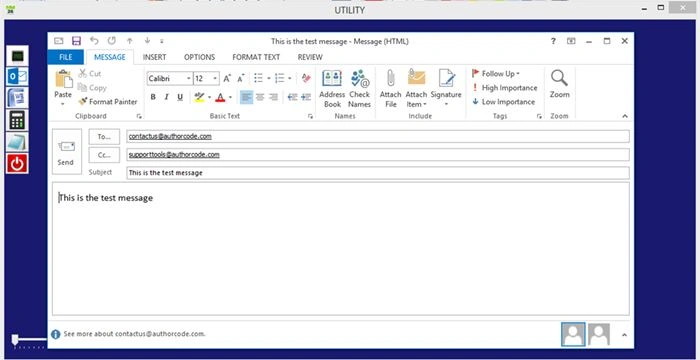Switch to the FORMAT TEXT tab
This screenshot has width=700, height=360.
tap(256, 57)
